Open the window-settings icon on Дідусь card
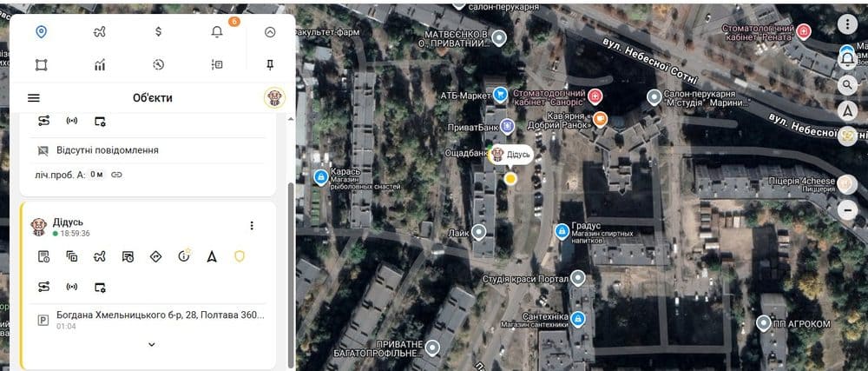Screen dimensions: 868x371 click(x=100, y=287)
